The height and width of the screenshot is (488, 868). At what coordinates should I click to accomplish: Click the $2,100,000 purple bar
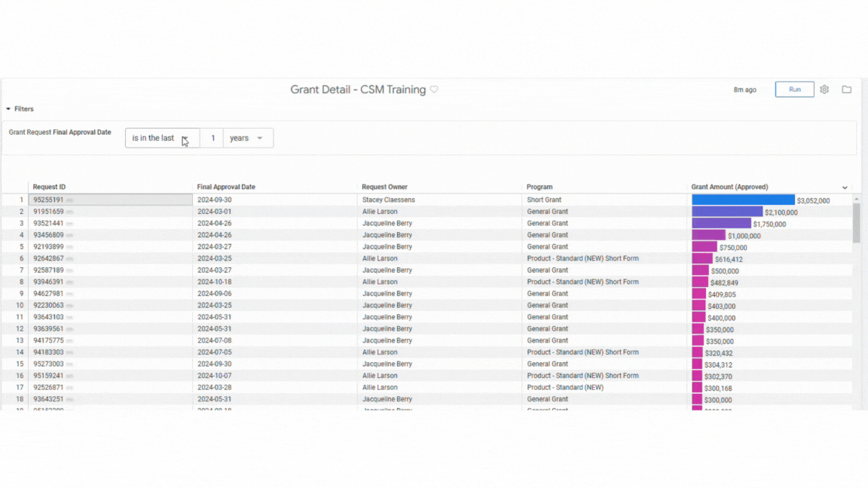[x=727, y=212]
